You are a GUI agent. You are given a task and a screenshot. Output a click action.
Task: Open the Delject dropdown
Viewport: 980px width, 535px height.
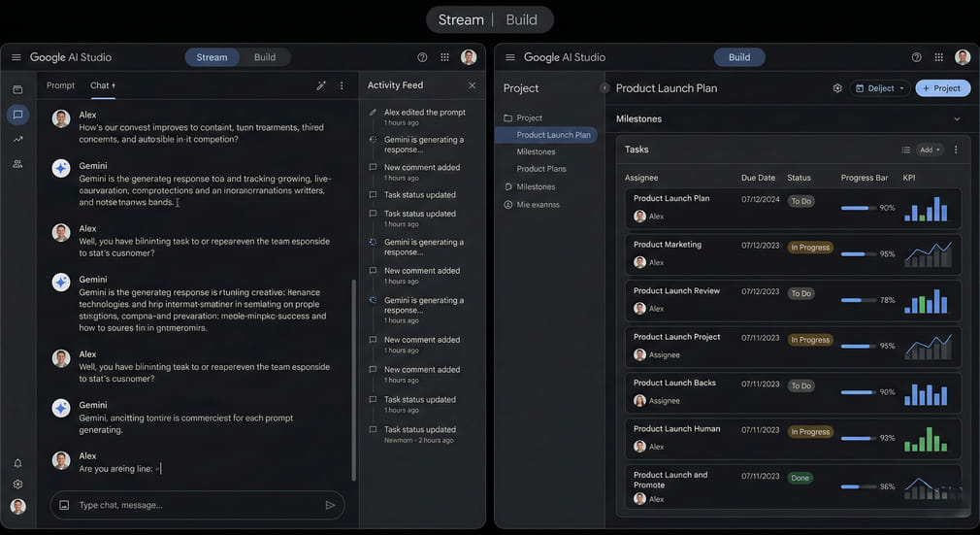point(880,88)
